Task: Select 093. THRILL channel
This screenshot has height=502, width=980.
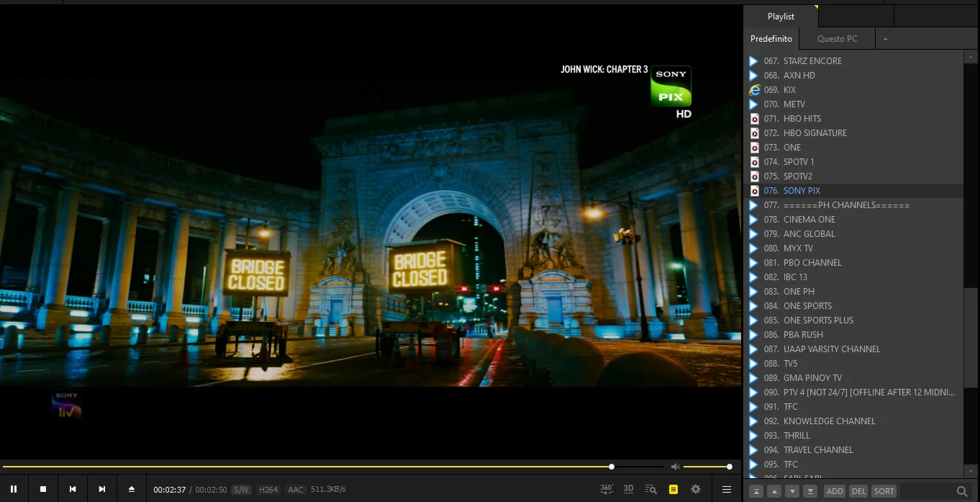Action: coord(853,436)
